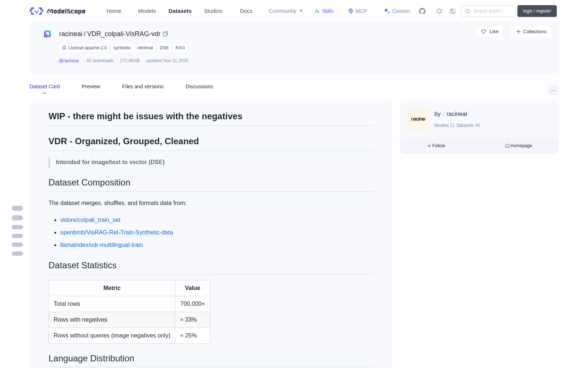Open Civision from the top navigation
The height and width of the screenshot is (368, 588).
397,11
